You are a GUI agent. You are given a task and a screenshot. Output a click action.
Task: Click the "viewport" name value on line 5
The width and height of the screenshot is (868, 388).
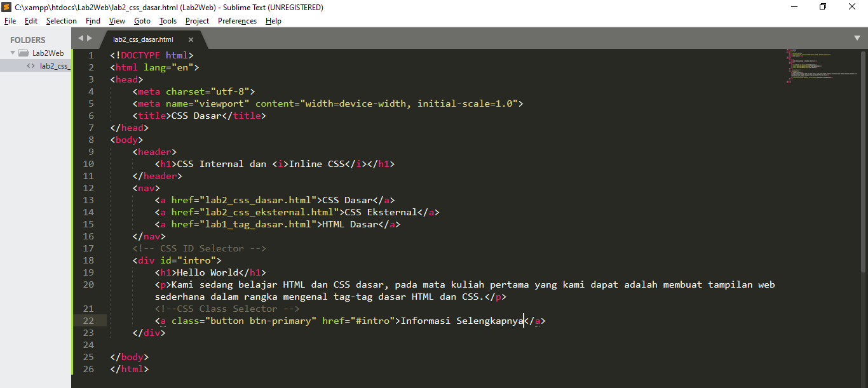coord(222,104)
